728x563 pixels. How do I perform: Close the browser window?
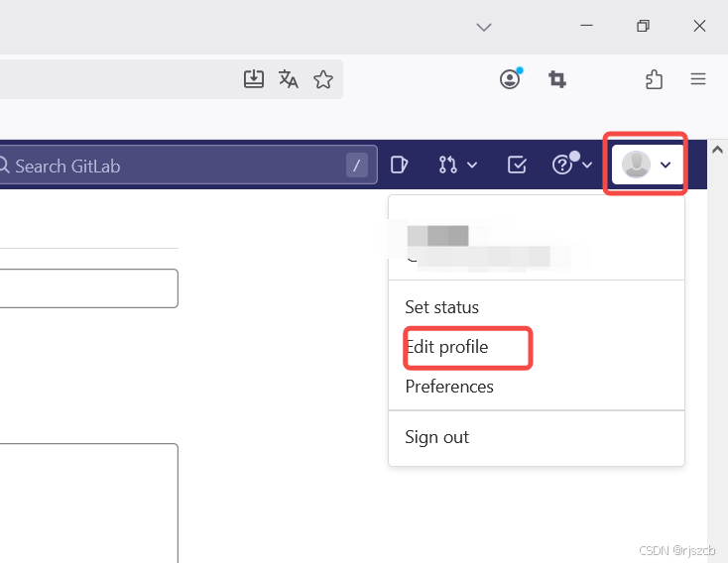[699, 26]
